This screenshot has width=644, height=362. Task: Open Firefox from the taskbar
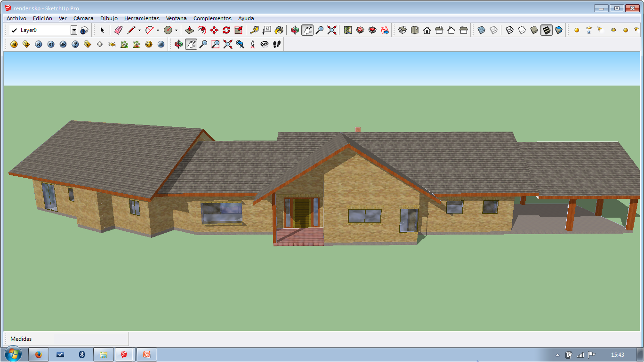[x=39, y=354]
